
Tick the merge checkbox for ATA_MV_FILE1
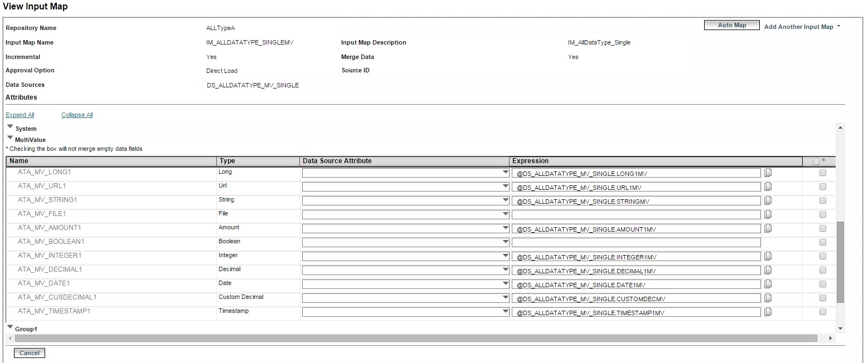823,214
